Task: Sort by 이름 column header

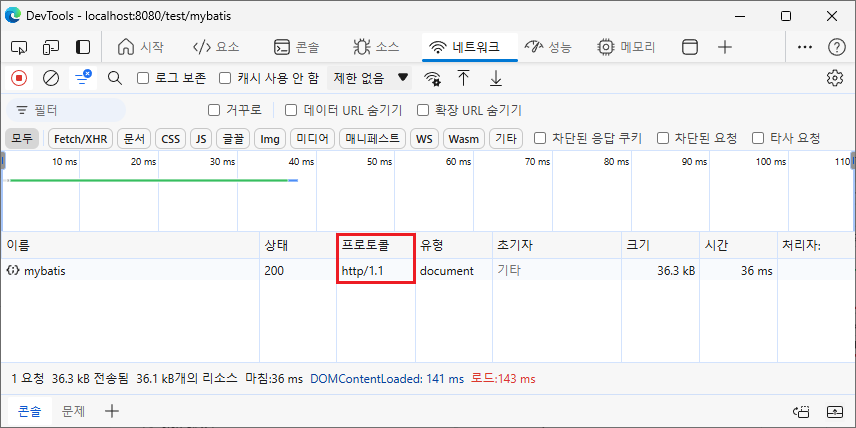Action: point(131,245)
